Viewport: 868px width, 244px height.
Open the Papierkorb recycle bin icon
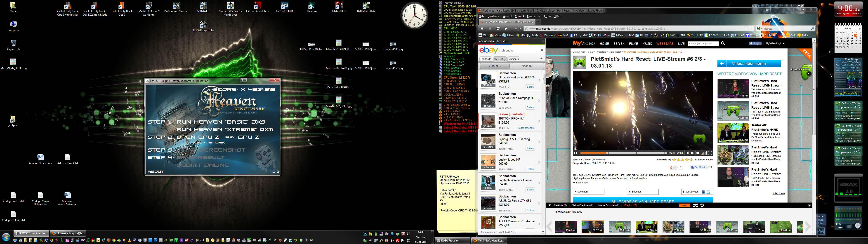(14, 45)
